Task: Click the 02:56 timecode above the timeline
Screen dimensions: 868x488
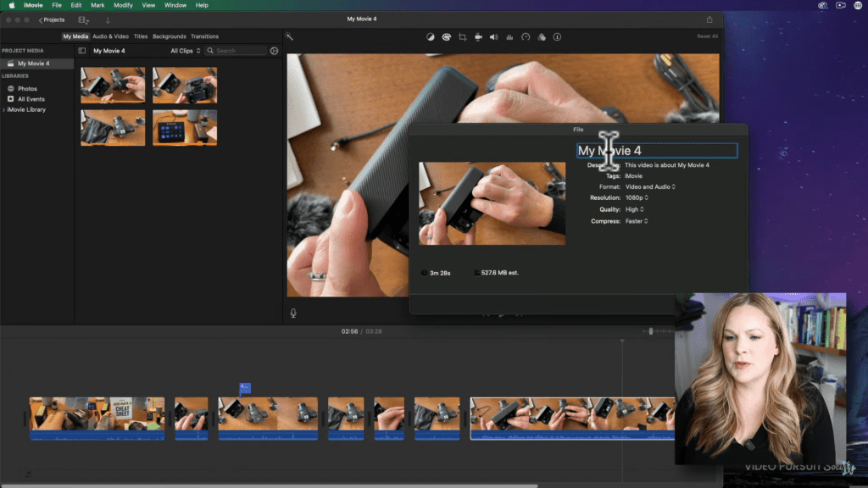Action: click(349, 331)
